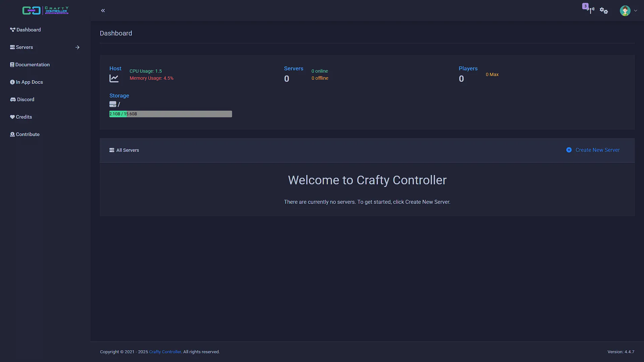This screenshot has height=362, width=644.
Task: Click the Host statistics chart icon
Action: point(114,78)
